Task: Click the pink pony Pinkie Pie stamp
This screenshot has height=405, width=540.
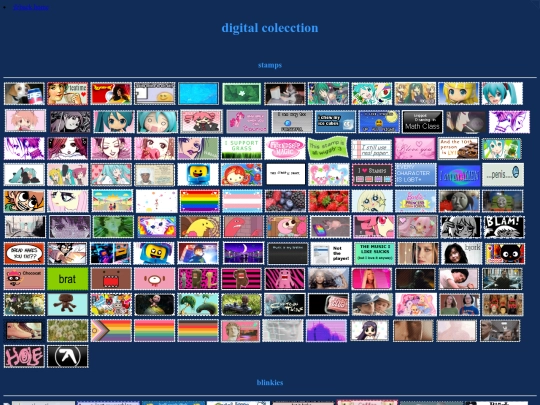Action: point(247,122)
